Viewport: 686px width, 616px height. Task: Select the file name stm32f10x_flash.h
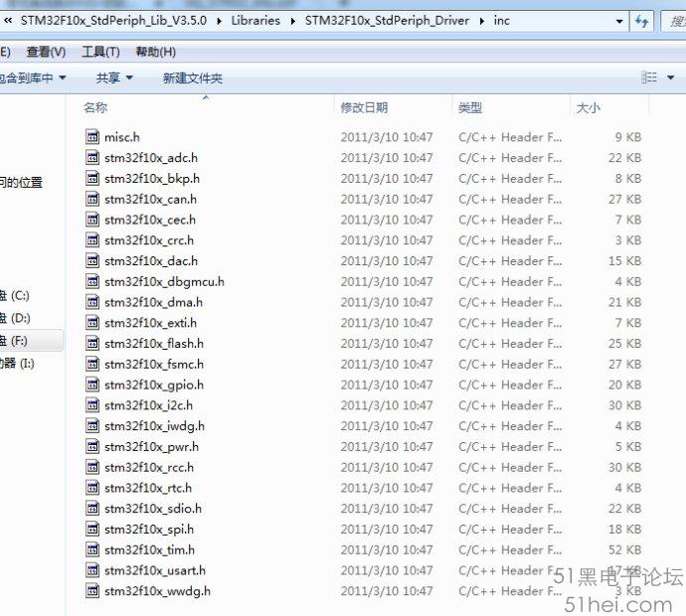[x=154, y=344]
